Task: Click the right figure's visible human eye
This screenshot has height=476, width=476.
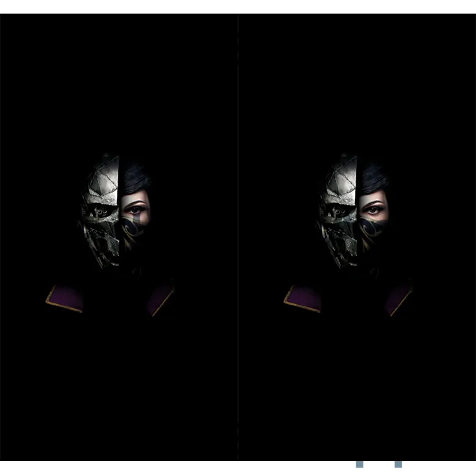Action: [373, 209]
